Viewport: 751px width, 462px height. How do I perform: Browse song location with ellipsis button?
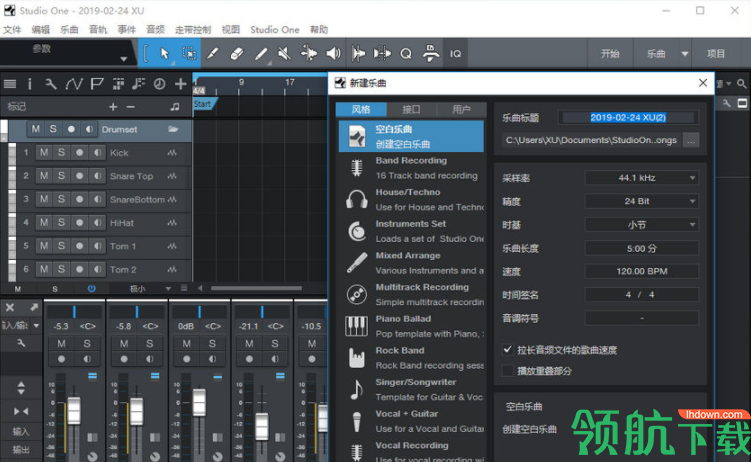pyautogui.click(x=691, y=141)
